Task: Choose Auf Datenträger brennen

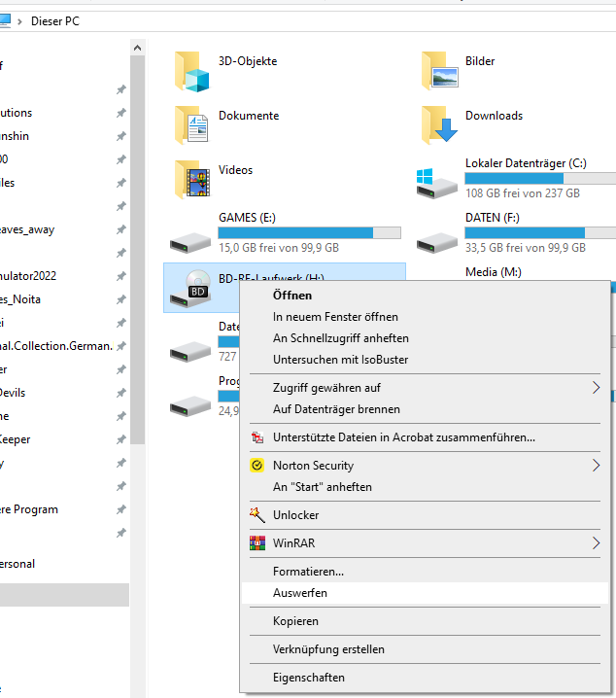Action: [x=425, y=409]
